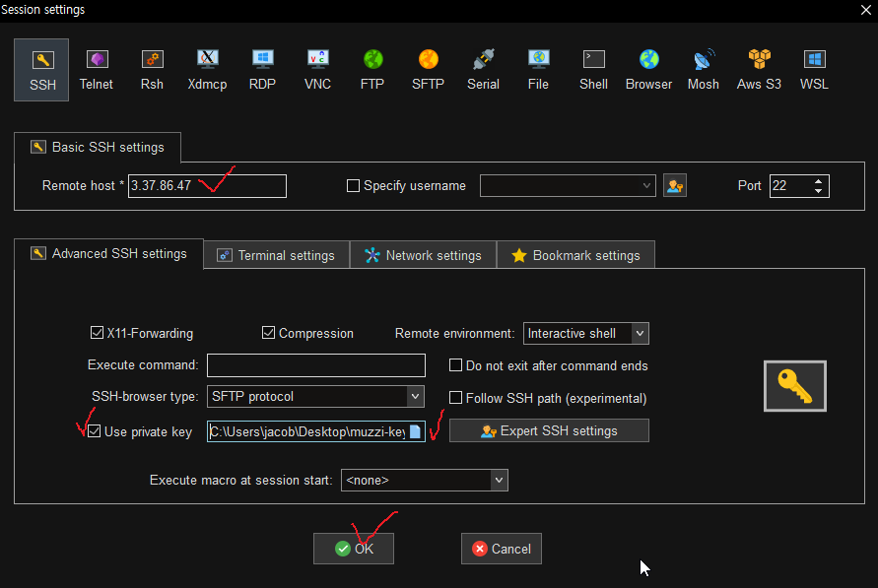Choose the Telnet session type
Viewport: 878px width, 588px height.
97,70
